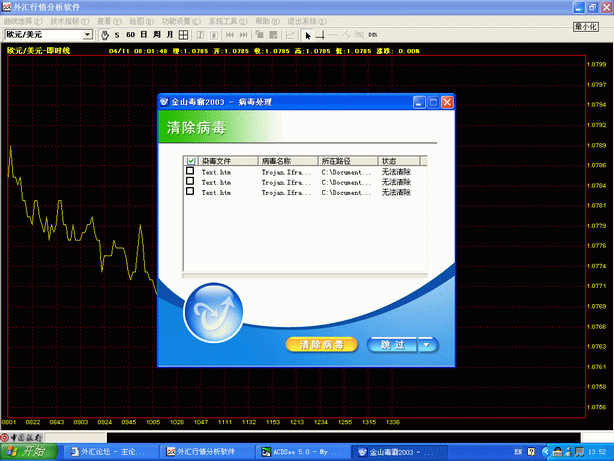Screen dimensions: 614x461
Task: Click the round blue arrow logo icon
Action: (213, 312)
